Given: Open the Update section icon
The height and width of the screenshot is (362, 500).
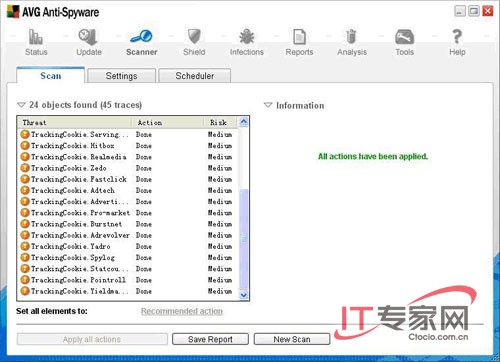Looking at the screenshot, I should coord(88,37).
